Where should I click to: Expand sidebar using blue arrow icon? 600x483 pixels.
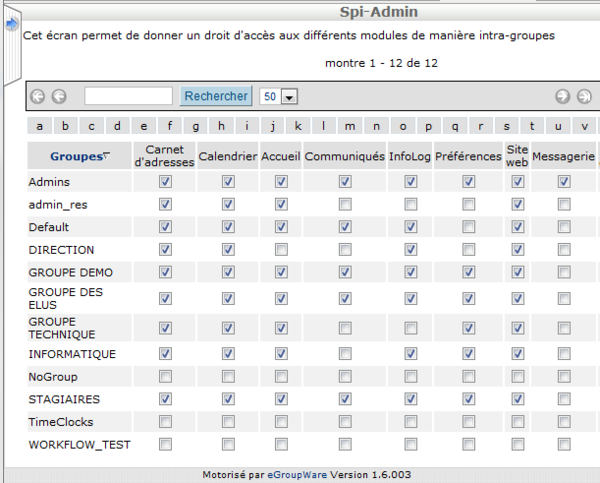coord(12,24)
